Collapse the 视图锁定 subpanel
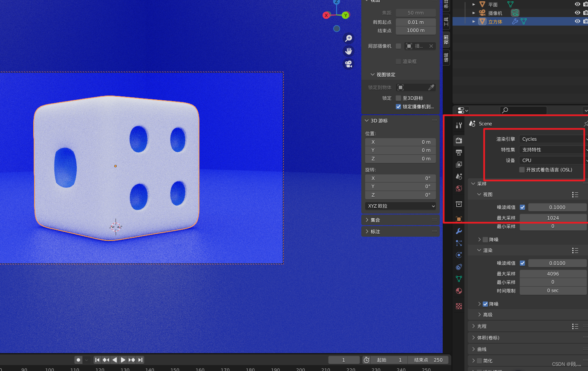 point(373,75)
